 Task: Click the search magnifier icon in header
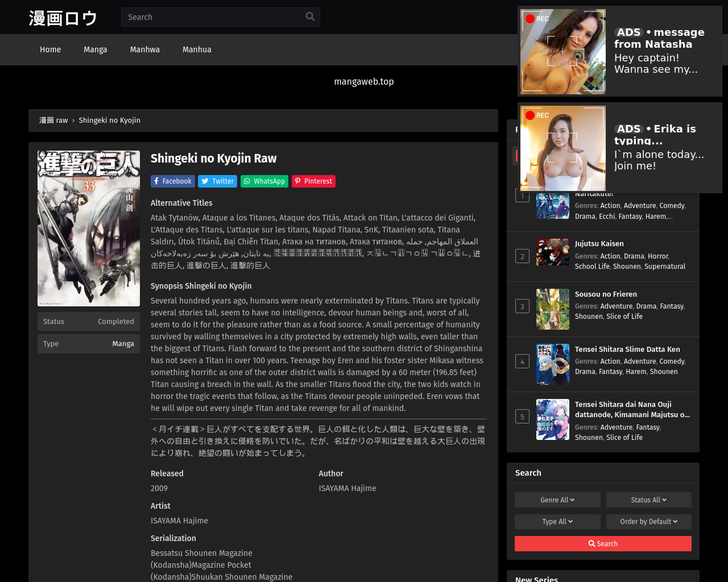point(310,17)
